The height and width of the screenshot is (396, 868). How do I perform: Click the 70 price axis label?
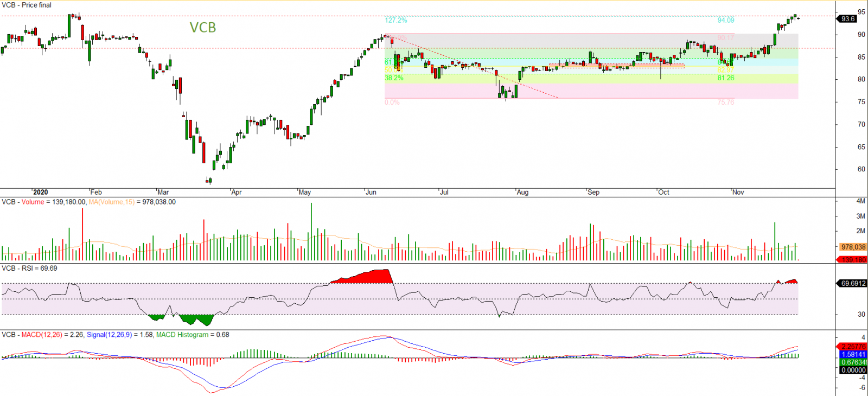(x=861, y=124)
